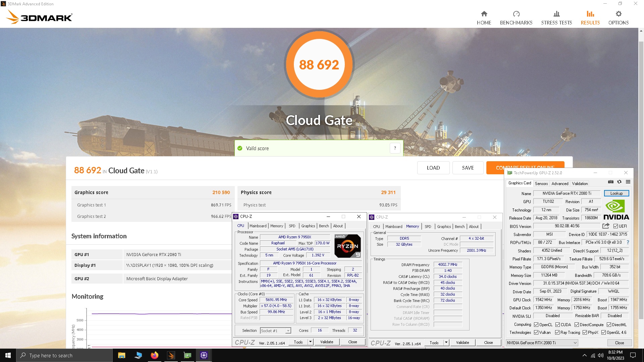Click SAVE result button
644x362 pixels.
click(x=468, y=168)
